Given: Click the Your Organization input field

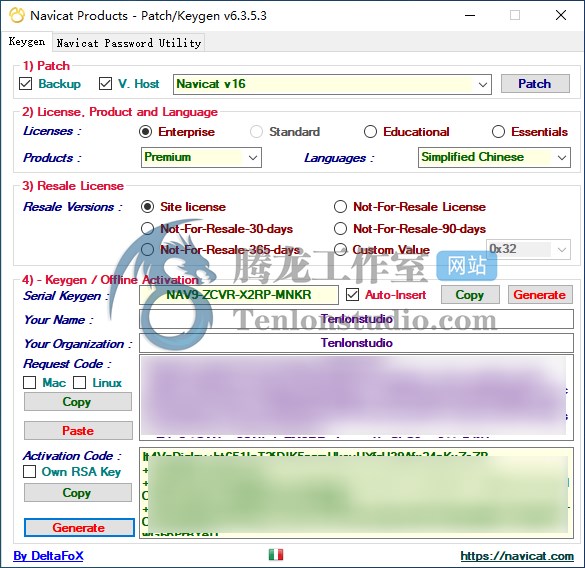Looking at the screenshot, I should point(356,343).
